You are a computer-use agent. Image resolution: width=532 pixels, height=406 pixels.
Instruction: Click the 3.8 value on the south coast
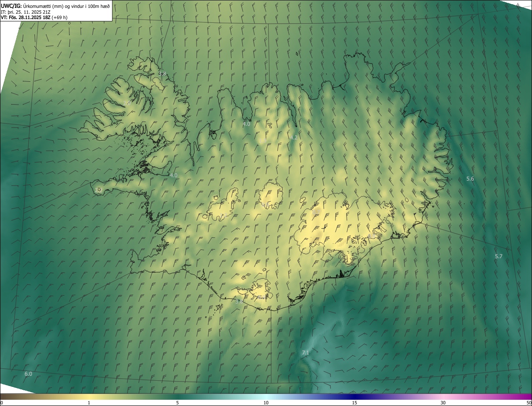pyautogui.click(x=239, y=302)
